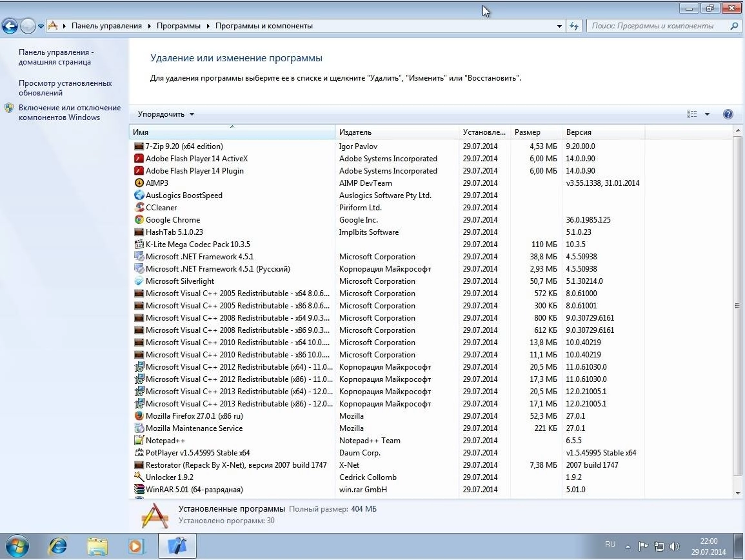Viewport: 745px width, 560px height.
Task: Click the Action Center flag tray icon
Action: (x=643, y=546)
